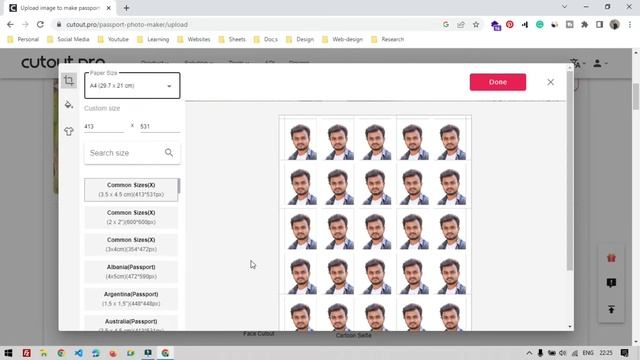Open the notification center icon
The height and width of the screenshot is (360, 640).
624,353
